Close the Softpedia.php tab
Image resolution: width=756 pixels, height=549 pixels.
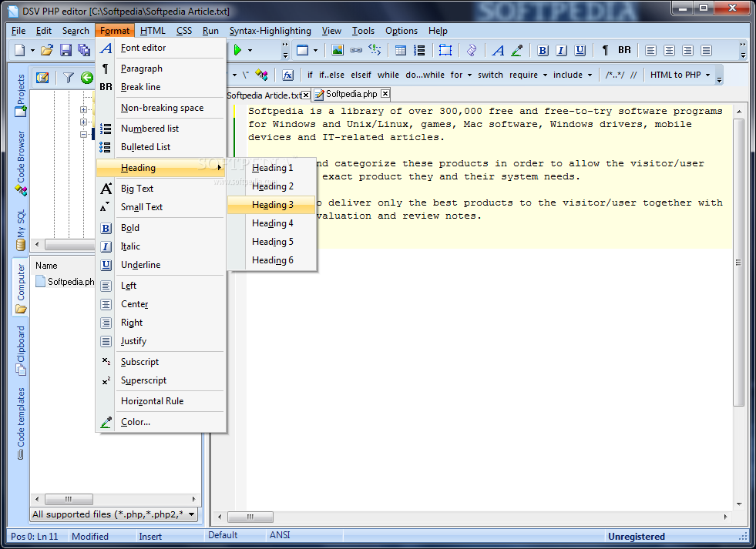coord(385,94)
